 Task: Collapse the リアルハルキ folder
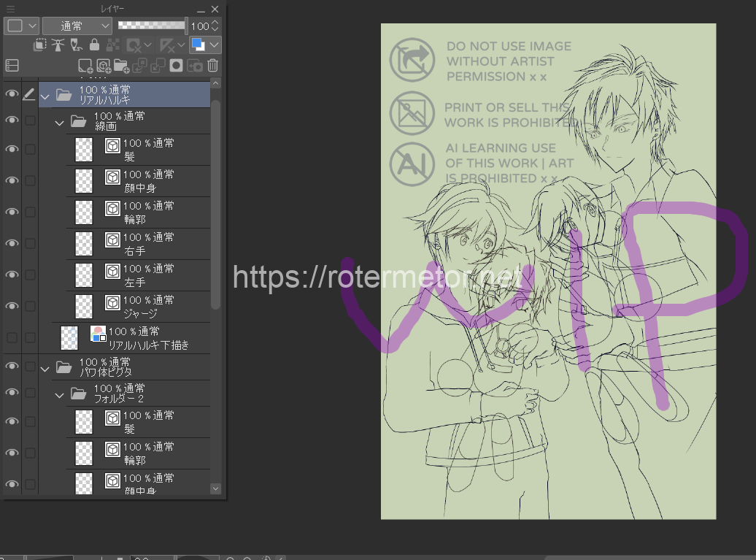pyautogui.click(x=45, y=95)
